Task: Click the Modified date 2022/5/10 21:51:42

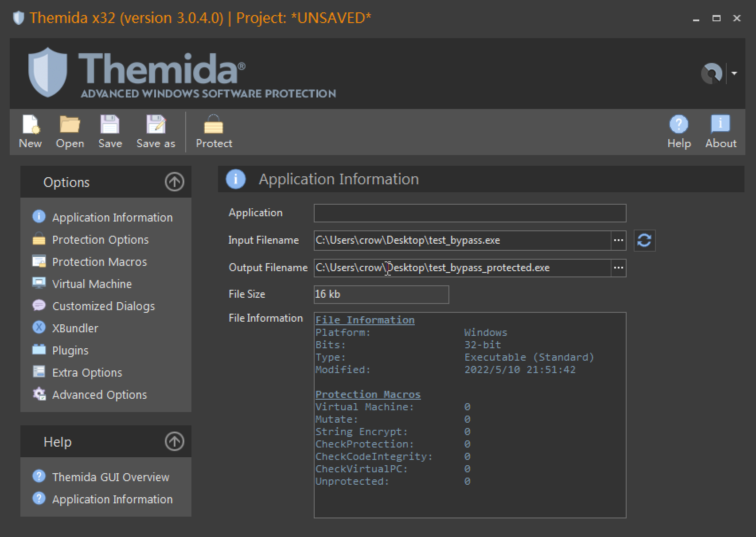Action: coord(520,370)
